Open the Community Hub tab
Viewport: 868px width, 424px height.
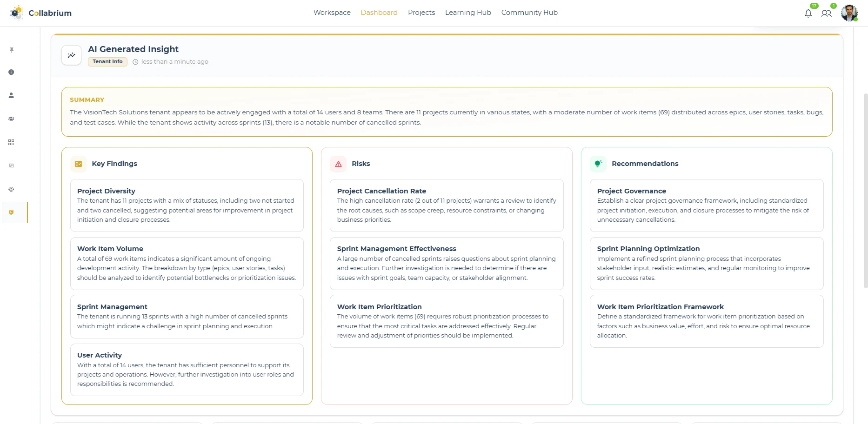coord(529,13)
